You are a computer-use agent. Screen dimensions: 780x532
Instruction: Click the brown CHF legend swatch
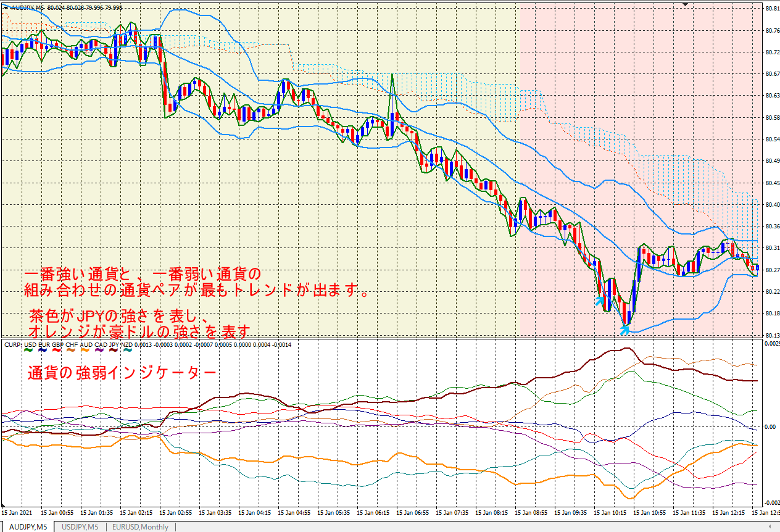pyautogui.click(x=71, y=350)
